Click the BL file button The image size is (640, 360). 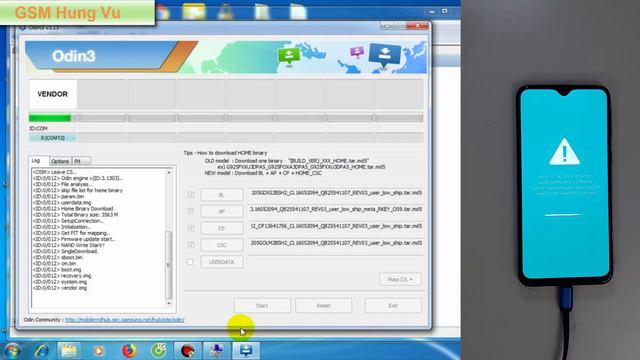[222, 195]
